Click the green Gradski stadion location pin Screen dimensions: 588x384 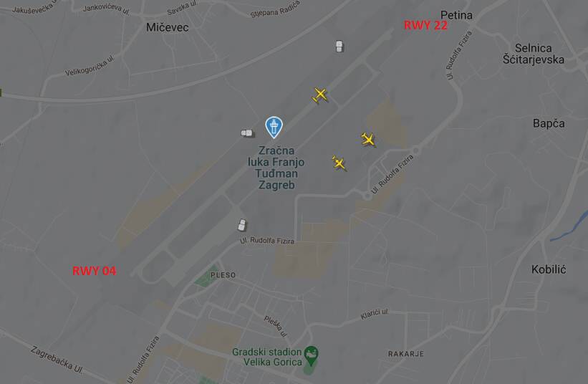tap(312, 355)
